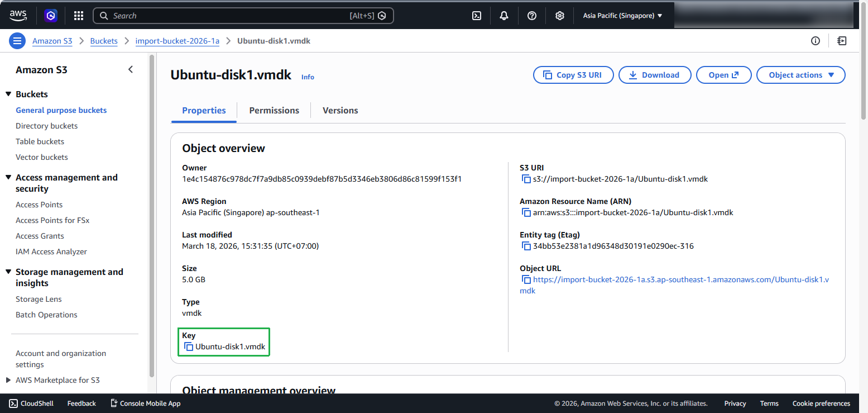868x413 pixels.
Task: Open import-bucket-2026-1a breadcrumb link
Action: tap(178, 41)
